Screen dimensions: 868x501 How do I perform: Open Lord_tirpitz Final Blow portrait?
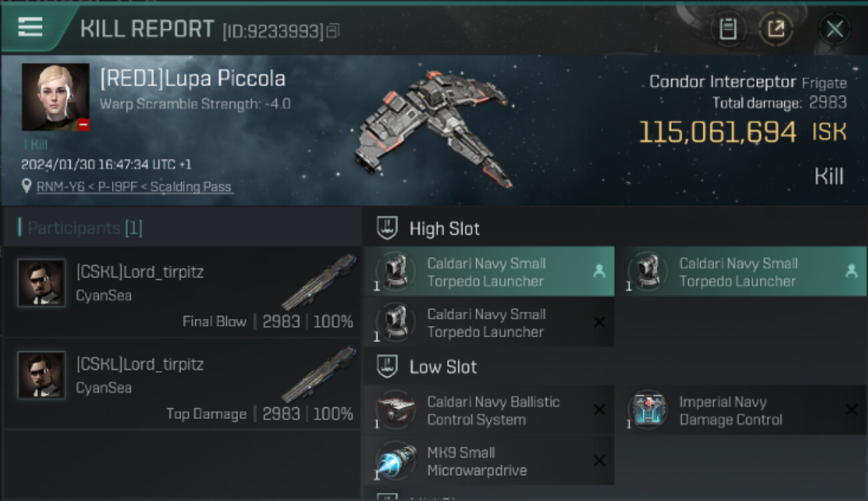41,283
